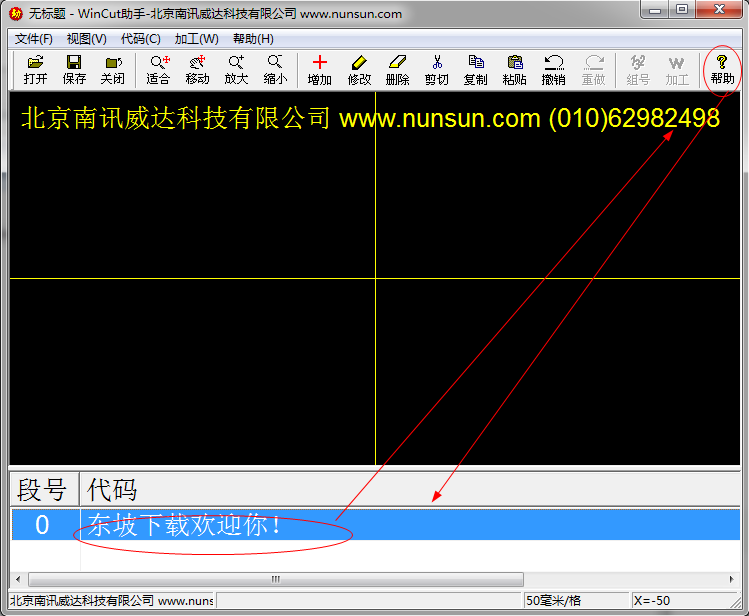Click segment number 0 cell
Viewport: 749px width, 616px height.
[45, 525]
